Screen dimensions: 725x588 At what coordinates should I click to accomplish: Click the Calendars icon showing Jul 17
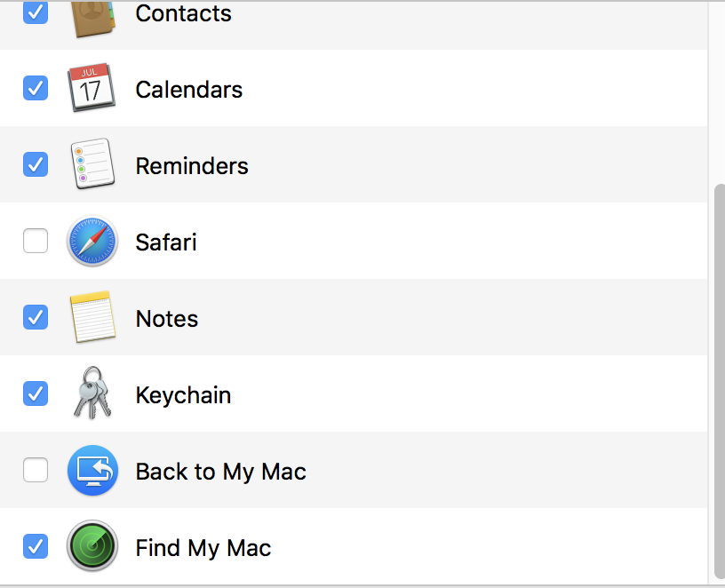[92, 87]
